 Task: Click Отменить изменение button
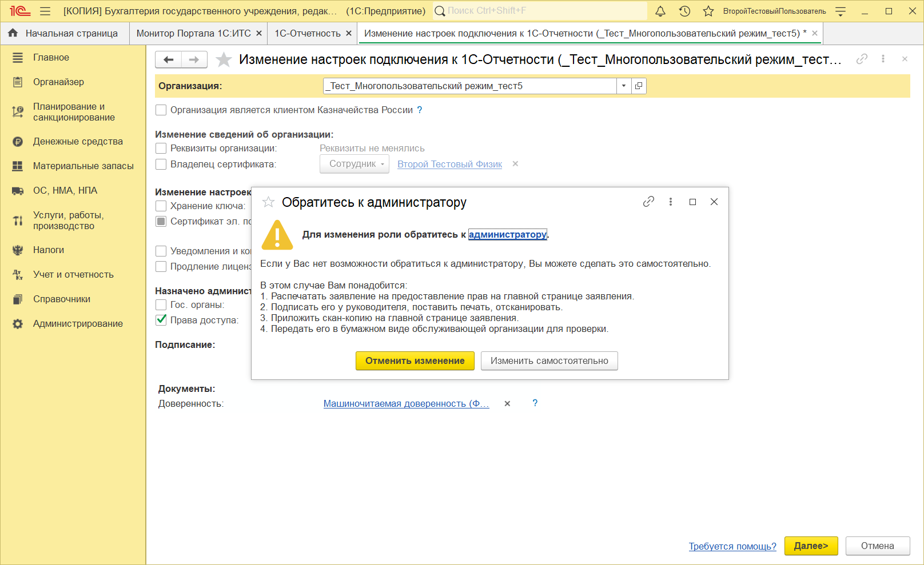coord(415,360)
